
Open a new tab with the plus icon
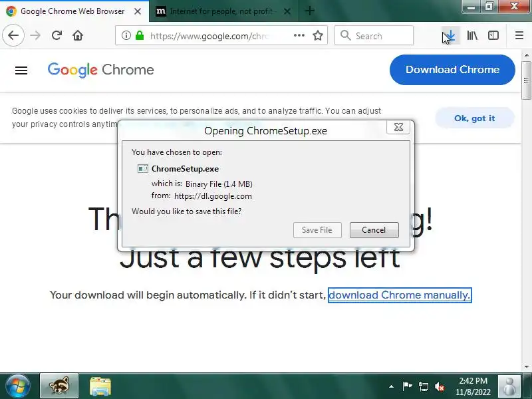coord(309,11)
